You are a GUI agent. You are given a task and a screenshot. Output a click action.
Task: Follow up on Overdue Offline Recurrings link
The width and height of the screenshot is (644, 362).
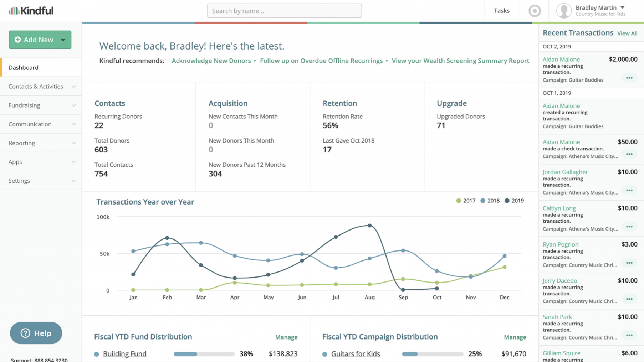tap(321, 61)
